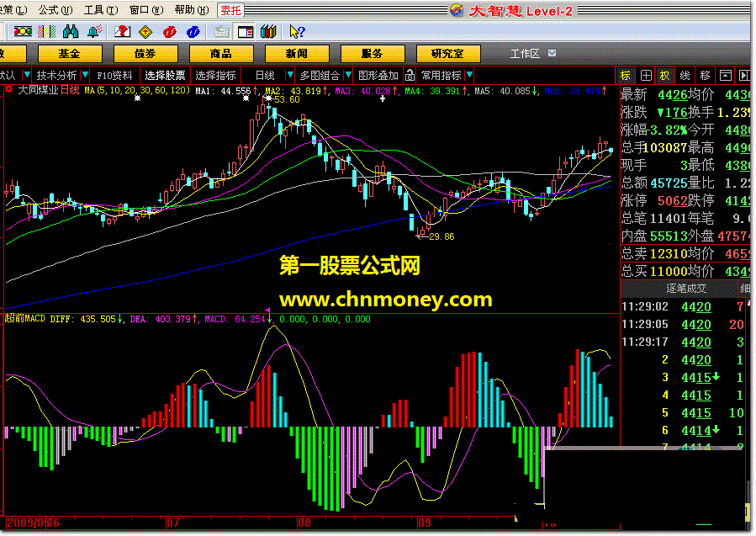Click the red 委托 tab
The height and width of the screenshot is (536, 756).
[230, 10]
